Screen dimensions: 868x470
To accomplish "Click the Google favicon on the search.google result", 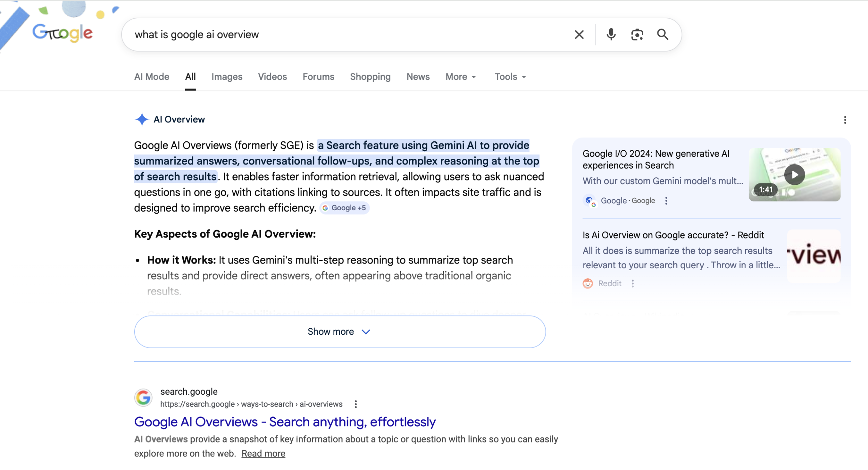I will [144, 397].
